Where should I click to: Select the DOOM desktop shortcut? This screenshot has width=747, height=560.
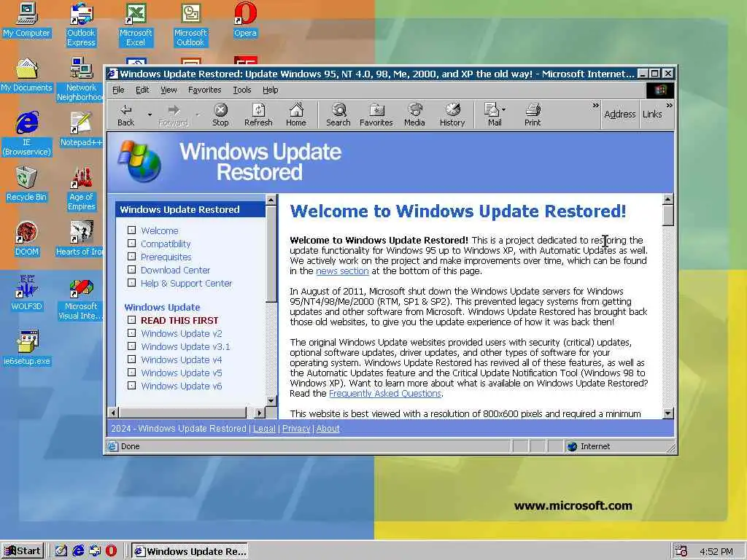(x=27, y=239)
